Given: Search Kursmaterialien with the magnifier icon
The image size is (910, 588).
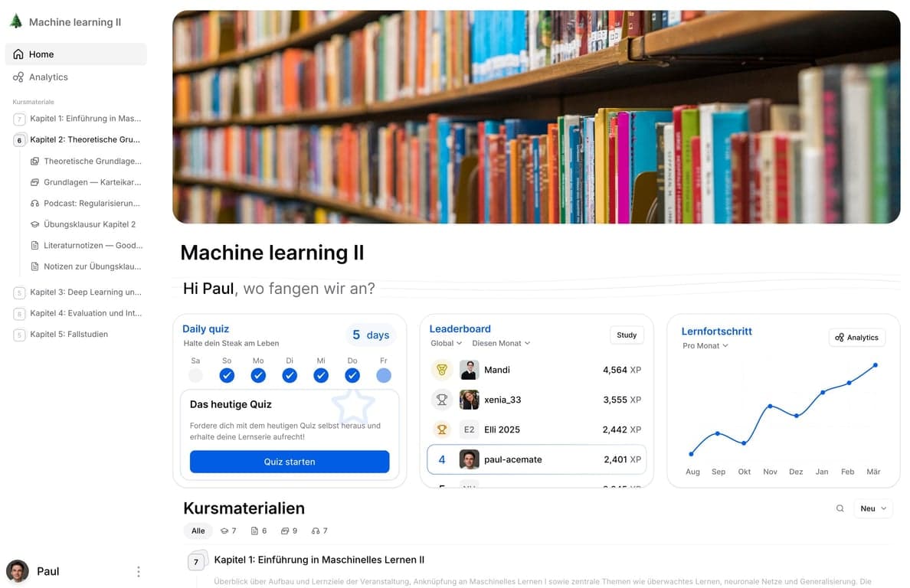Looking at the screenshot, I should (x=840, y=508).
